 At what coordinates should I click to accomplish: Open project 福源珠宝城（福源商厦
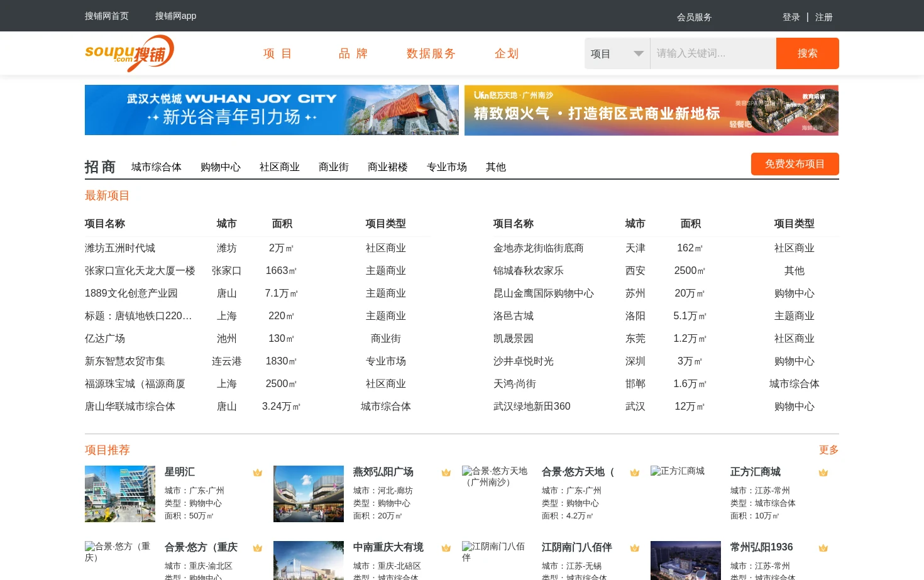[x=135, y=384]
